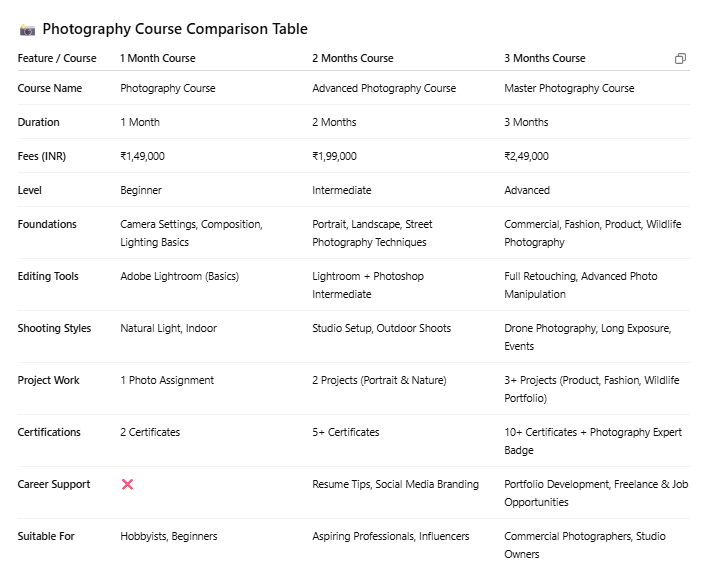Select the "Master Photography Course" name cell
712x577 pixels.
[569, 89]
